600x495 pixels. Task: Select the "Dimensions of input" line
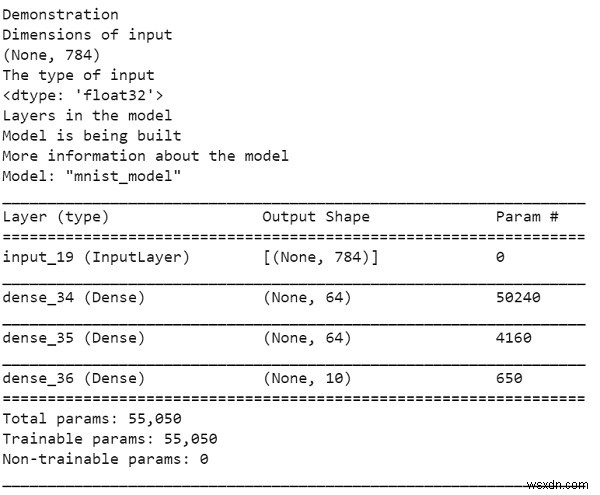coord(87,34)
